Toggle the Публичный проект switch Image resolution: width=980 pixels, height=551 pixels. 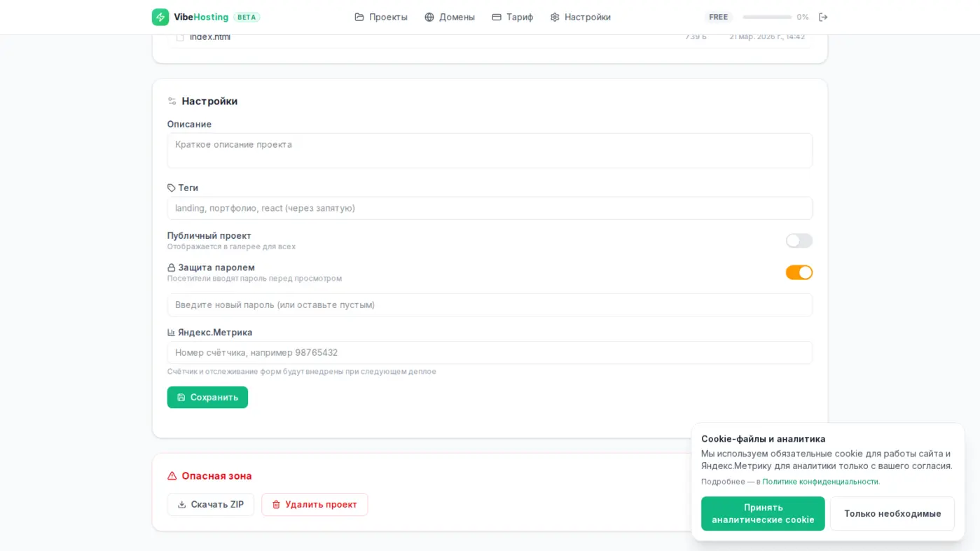pyautogui.click(x=799, y=241)
